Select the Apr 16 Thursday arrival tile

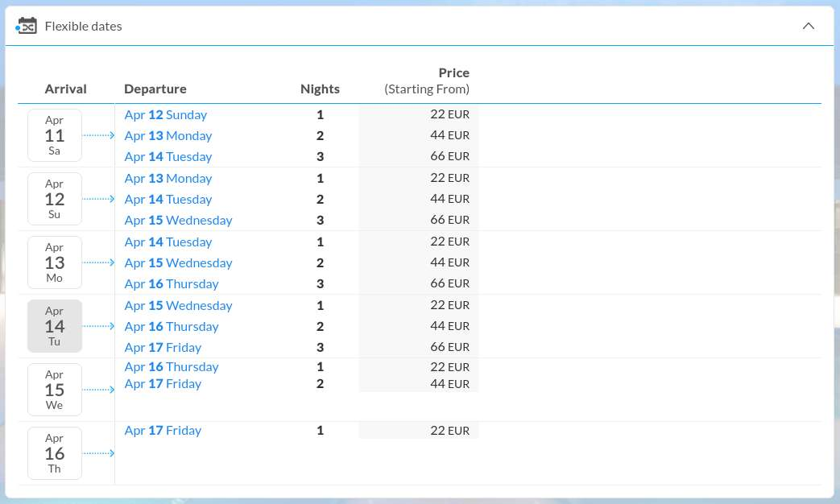coord(55,453)
